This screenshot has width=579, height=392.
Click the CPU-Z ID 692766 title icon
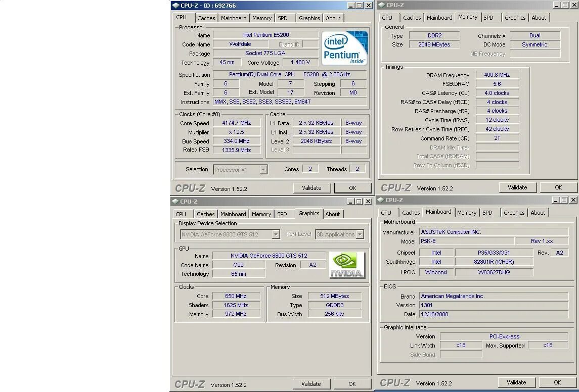(176, 6)
